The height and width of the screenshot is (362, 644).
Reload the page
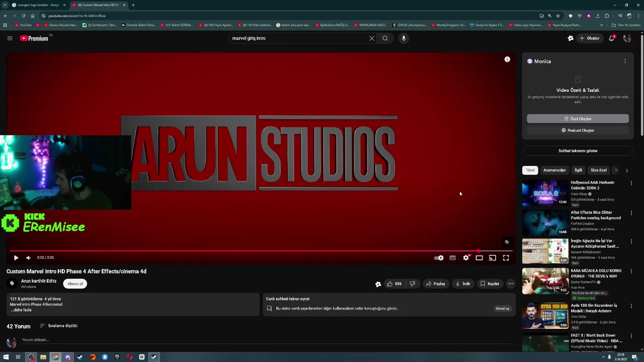click(23, 16)
